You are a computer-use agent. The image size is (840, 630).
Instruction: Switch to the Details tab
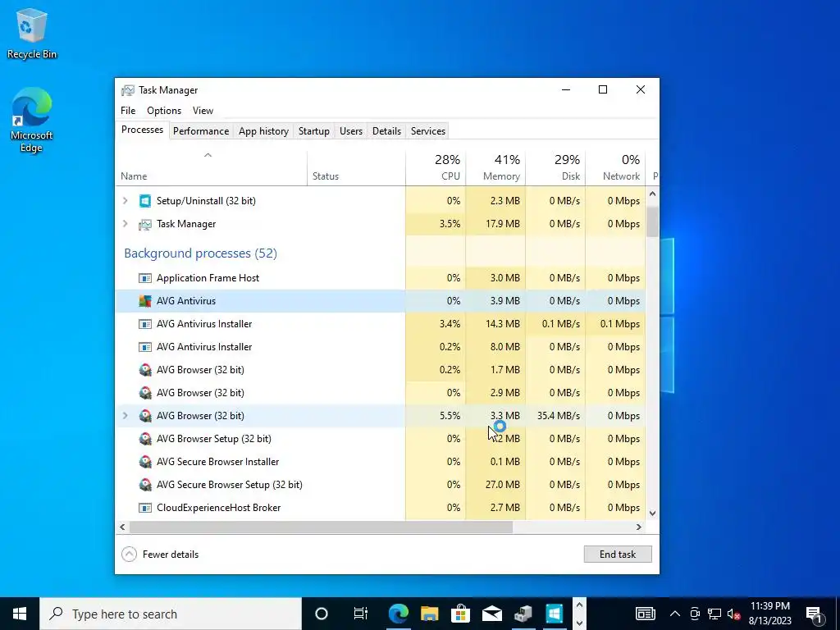(387, 131)
